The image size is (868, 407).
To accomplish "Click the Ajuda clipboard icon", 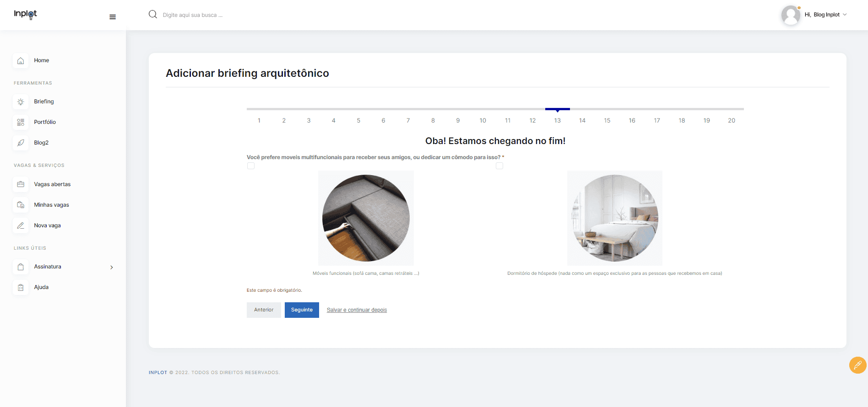I will [21, 287].
